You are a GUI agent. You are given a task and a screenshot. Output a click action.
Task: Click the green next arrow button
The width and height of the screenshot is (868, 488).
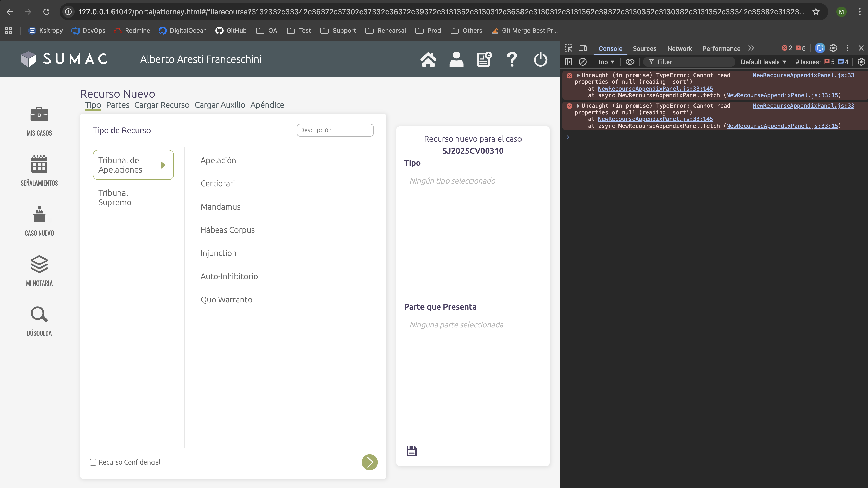click(369, 462)
